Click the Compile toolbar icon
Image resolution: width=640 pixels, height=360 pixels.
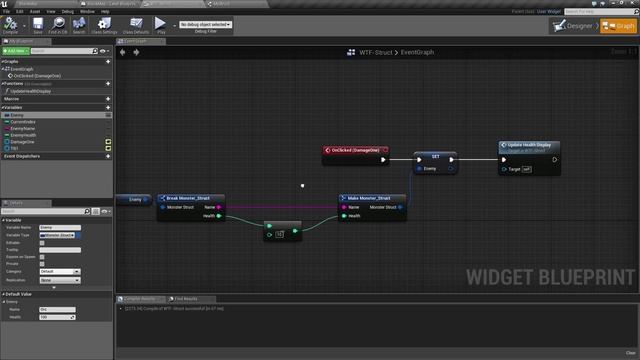tap(10, 25)
